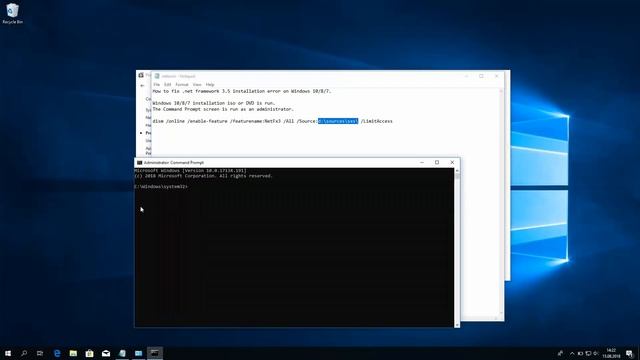Click the Notepad title bar icon
This screenshot has width=640, height=360.
click(157, 76)
